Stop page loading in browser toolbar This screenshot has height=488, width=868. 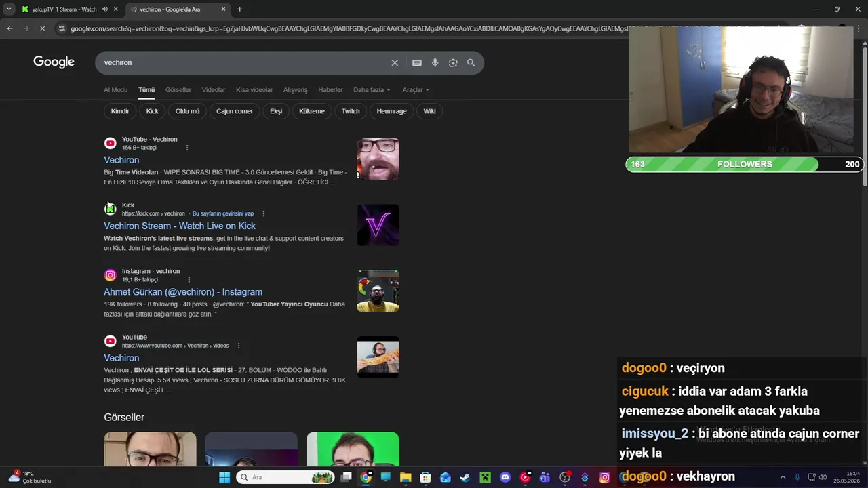coord(42,28)
